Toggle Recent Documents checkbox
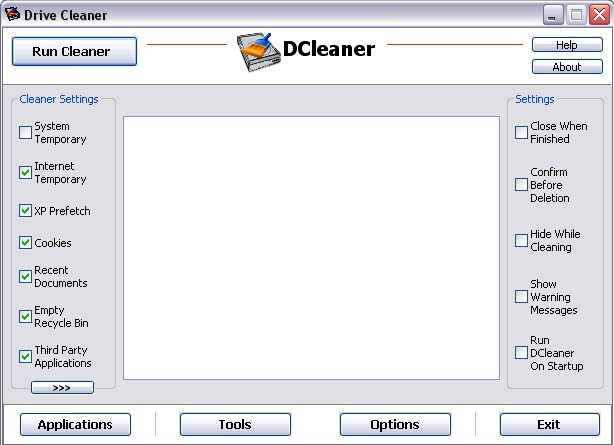The image size is (614, 445). point(25,277)
